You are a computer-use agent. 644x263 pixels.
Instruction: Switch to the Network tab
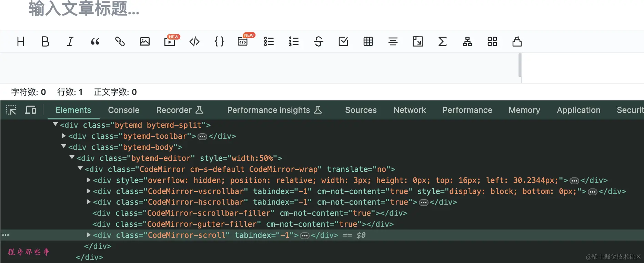click(410, 110)
